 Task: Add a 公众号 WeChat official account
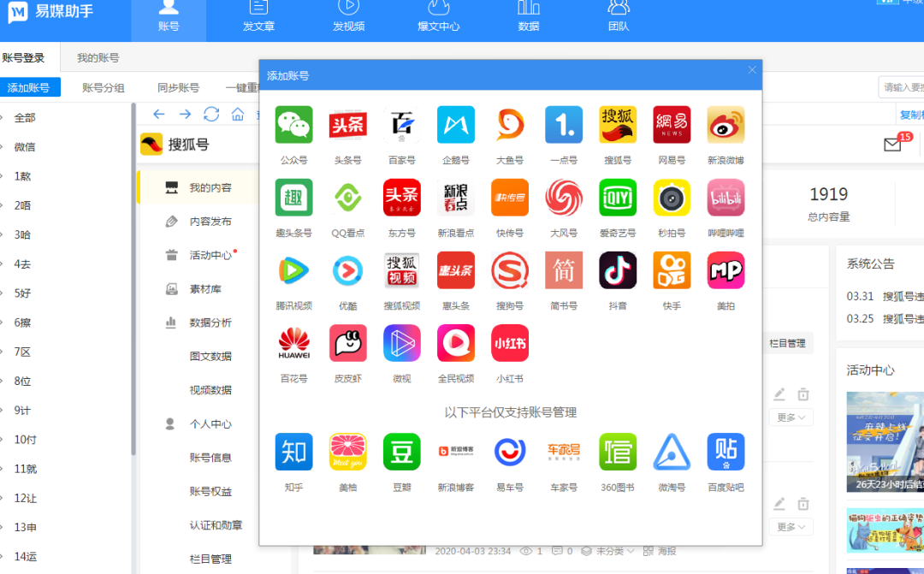coord(293,124)
